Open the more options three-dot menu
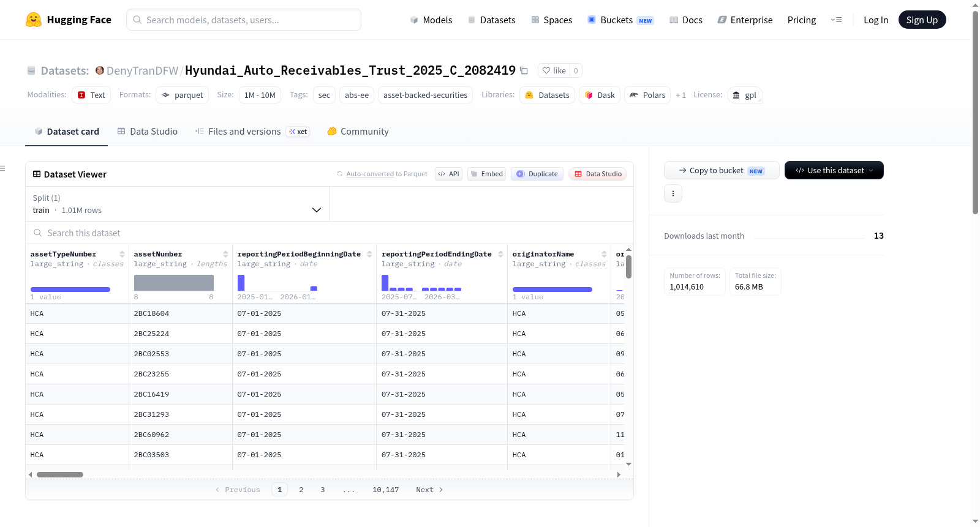Viewport: 980px width, 527px height. 673,193
